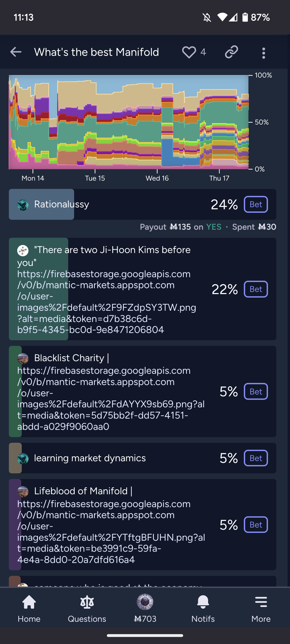The width and height of the screenshot is (290, 644).
Task: Bet on Rationalussy answer
Action: tap(256, 204)
